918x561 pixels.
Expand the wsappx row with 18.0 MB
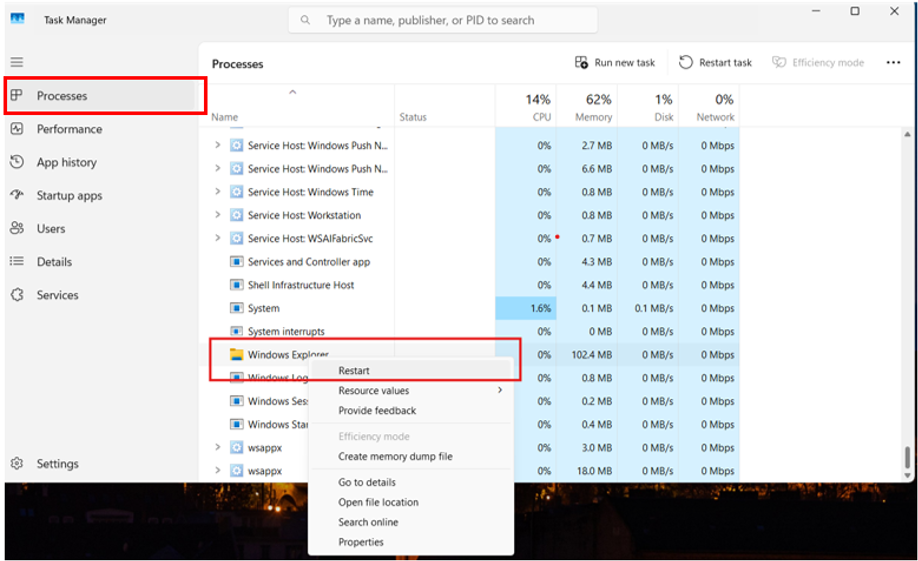pos(217,470)
